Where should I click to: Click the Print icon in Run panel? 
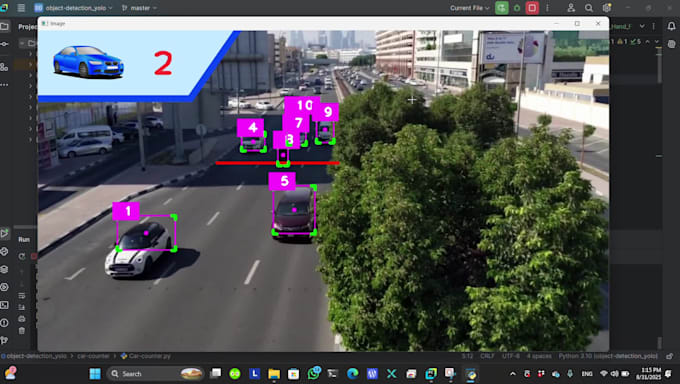click(22, 319)
